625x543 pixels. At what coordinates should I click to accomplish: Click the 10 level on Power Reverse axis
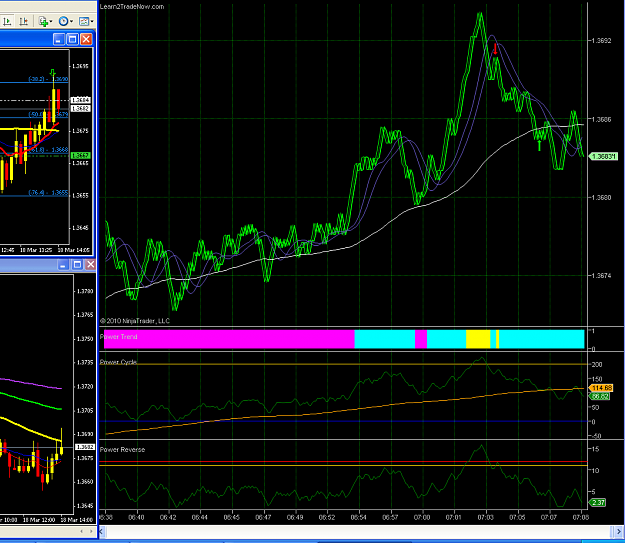(x=595, y=470)
